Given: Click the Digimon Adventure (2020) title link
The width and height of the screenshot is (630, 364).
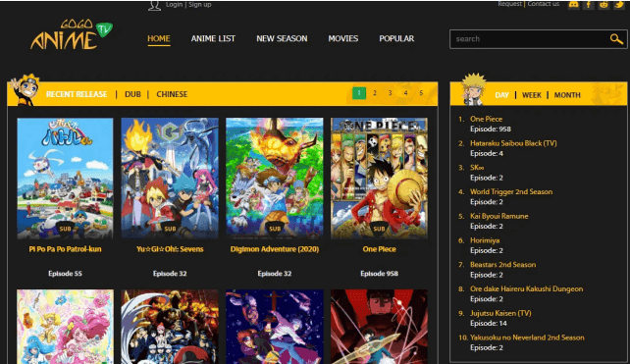Looking at the screenshot, I should (x=275, y=249).
